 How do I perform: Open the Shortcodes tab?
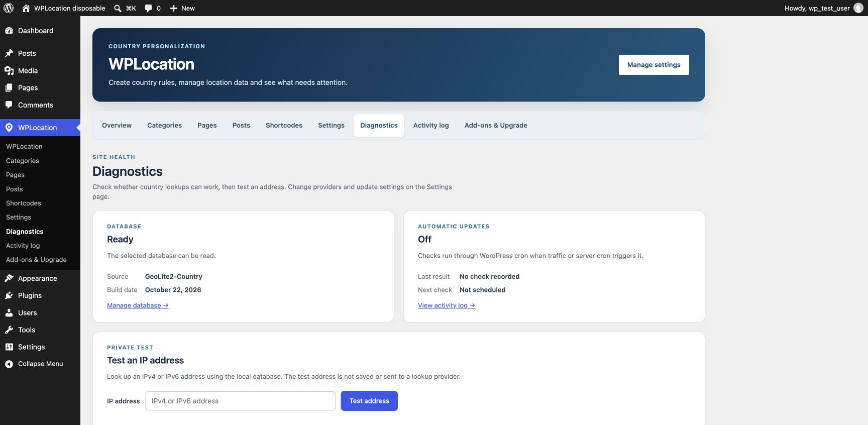pos(284,126)
